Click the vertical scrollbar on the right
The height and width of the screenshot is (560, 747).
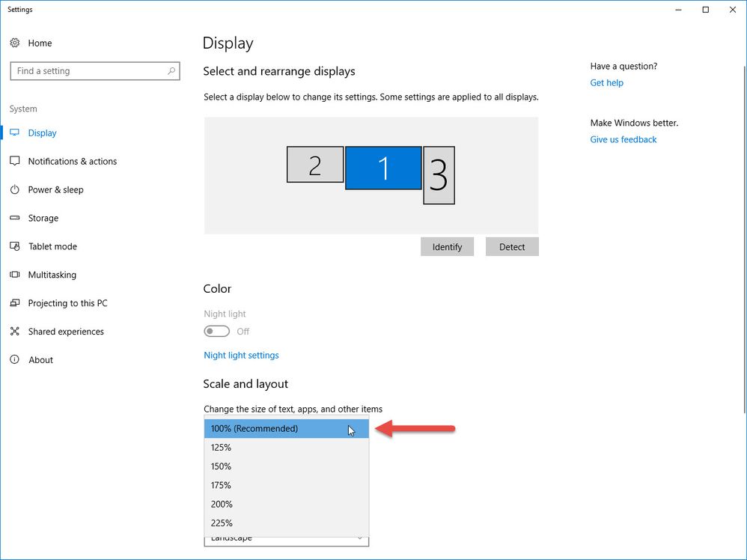coord(744,238)
